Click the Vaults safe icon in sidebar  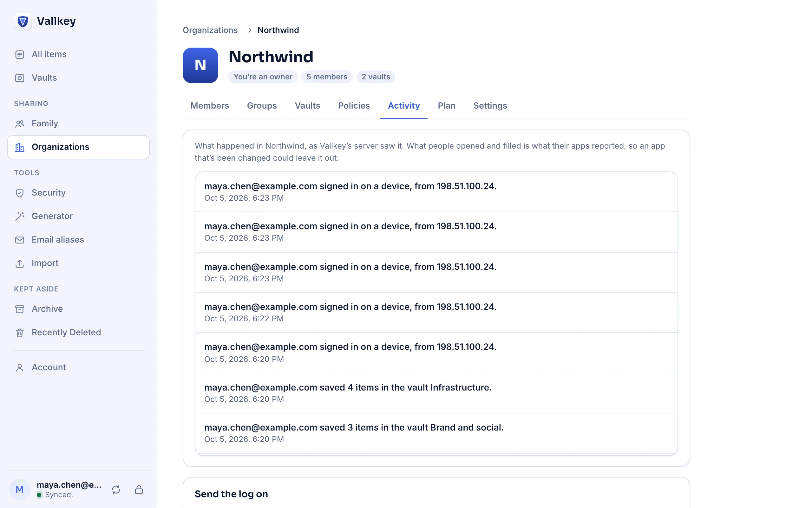[x=20, y=78]
